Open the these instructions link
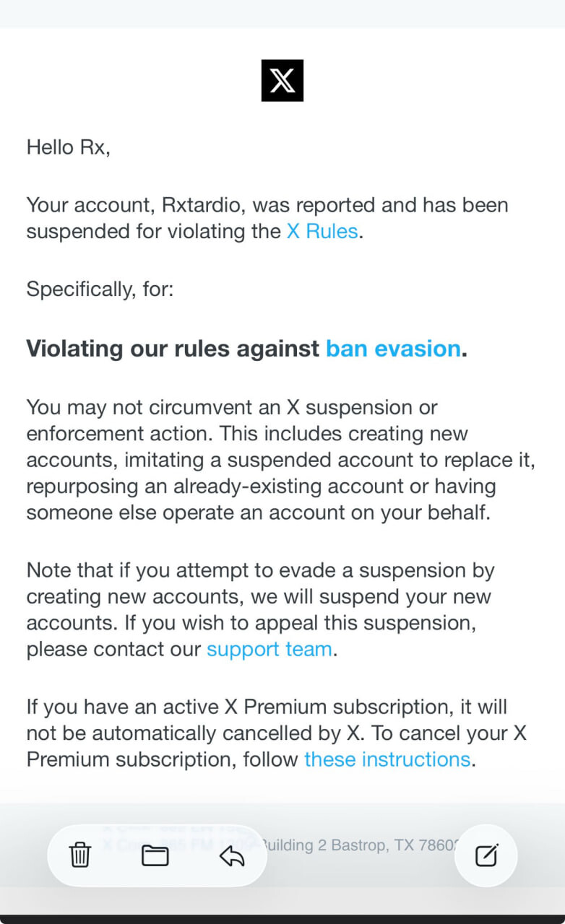Image resolution: width=565 pixels, height=924 pixels. coord(387,759)
